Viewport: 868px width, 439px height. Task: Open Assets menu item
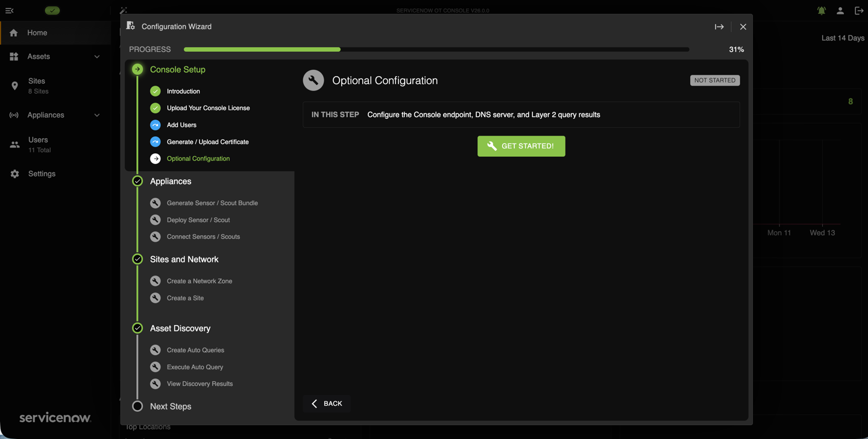pyautogui.click(x=55, y=57)
